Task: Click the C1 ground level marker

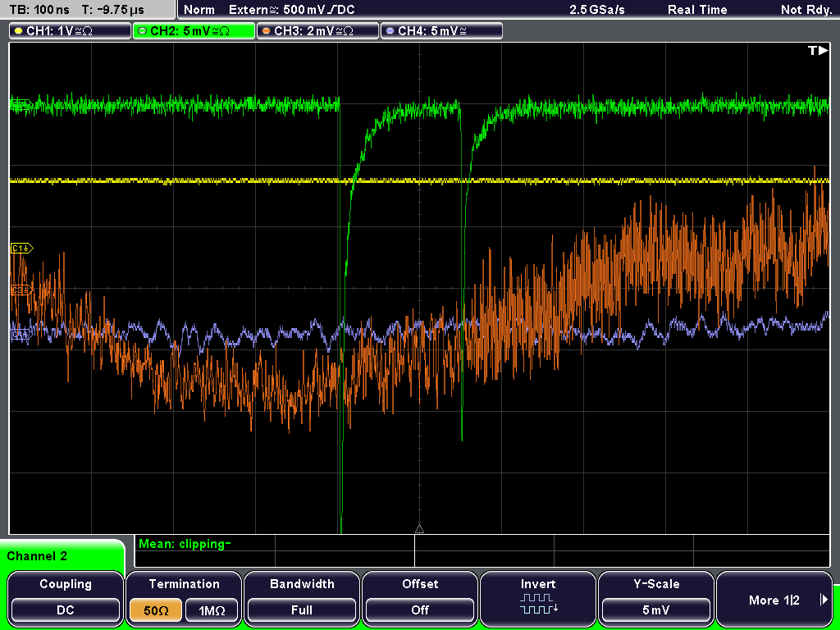Action: tap(22, 248)
